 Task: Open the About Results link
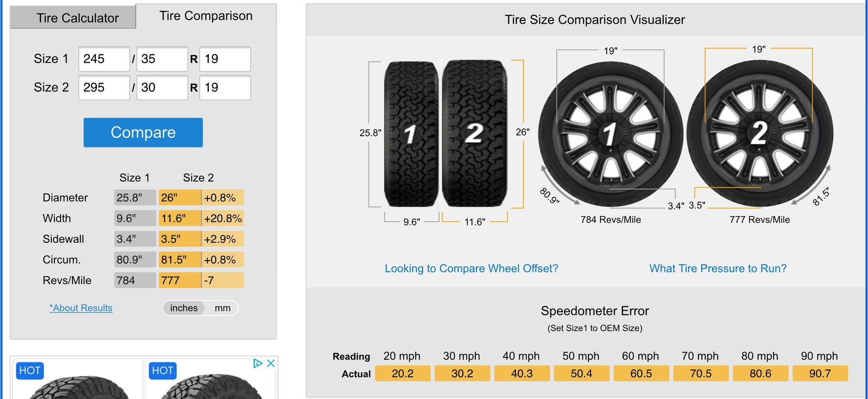(81, 308)
